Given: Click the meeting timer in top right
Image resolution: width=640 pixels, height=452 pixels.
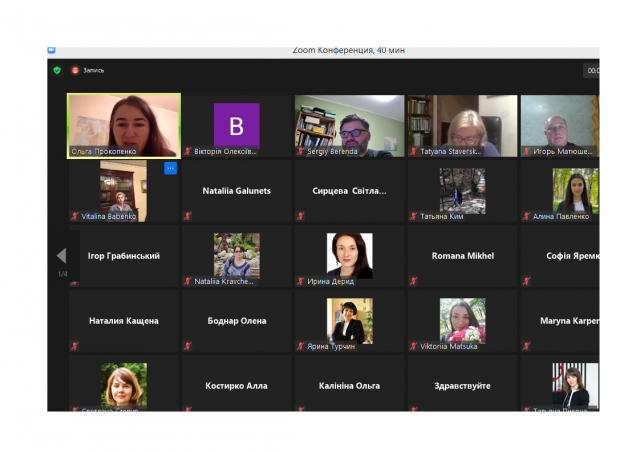Looking at the screenshot, I should click(x=593, y=71).
